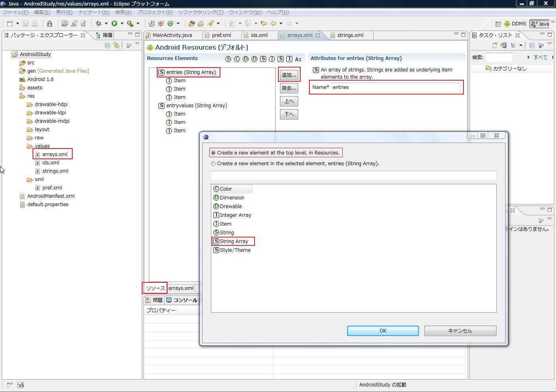
Task: Click the second status bar icon
Action: [x=21, y=385]
